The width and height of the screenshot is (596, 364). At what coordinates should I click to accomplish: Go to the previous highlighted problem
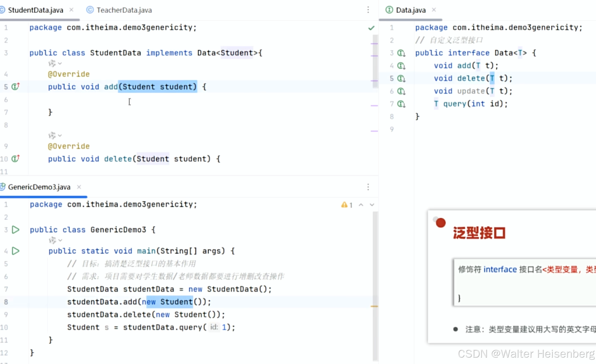[361, 205]
